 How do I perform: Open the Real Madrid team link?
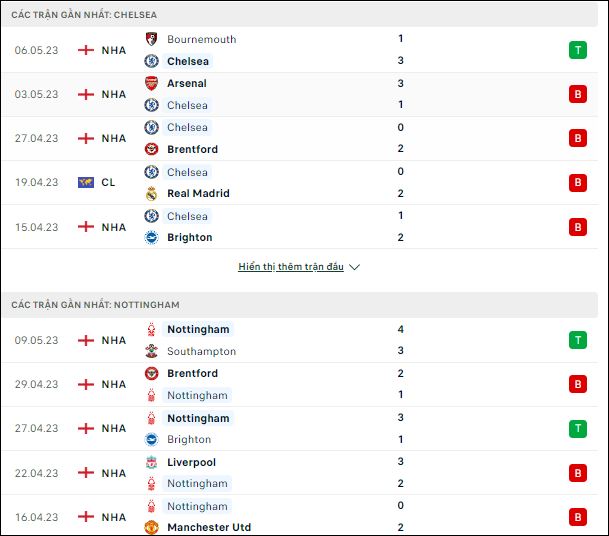point(198,193)
